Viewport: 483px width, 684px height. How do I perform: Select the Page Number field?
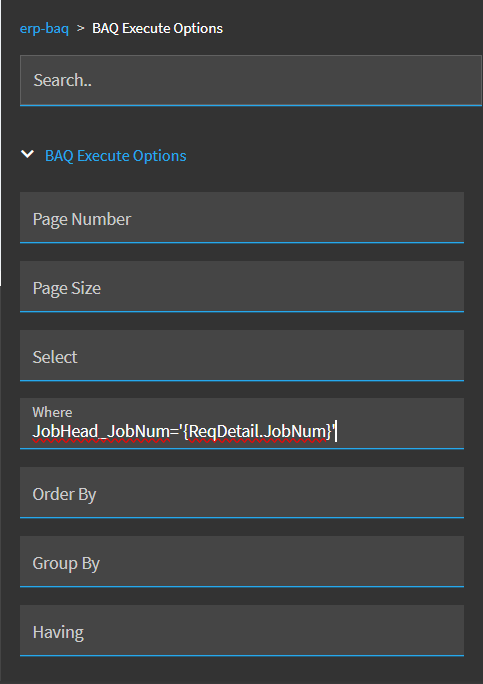point(242,217)
